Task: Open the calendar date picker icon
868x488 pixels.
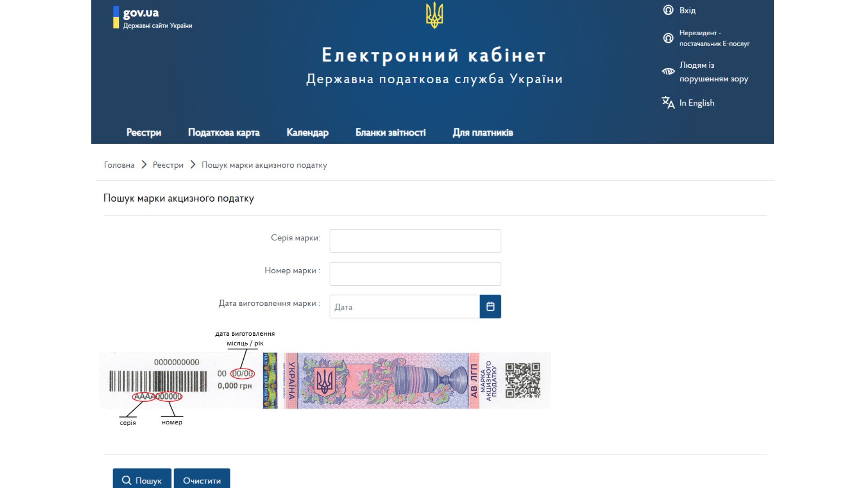Action: (490, 306)
